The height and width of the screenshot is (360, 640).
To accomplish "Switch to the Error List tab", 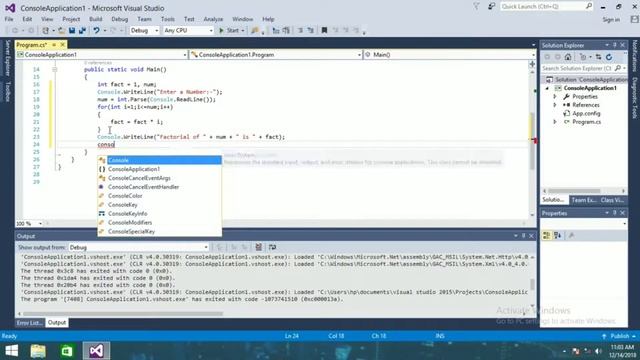I will click(29, 323).
